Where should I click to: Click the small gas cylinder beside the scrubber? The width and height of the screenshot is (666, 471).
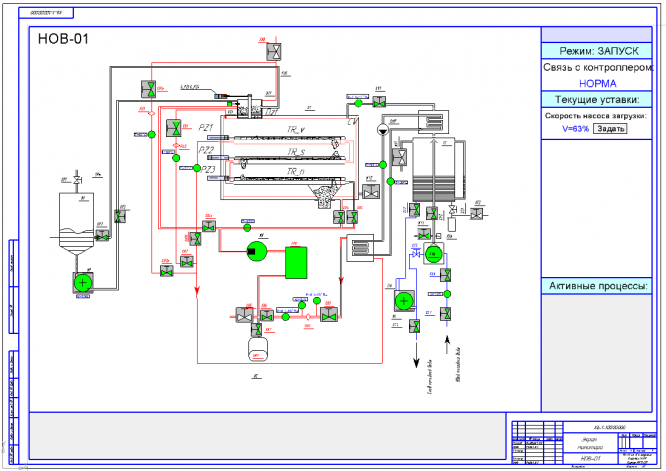click(452, 224)
